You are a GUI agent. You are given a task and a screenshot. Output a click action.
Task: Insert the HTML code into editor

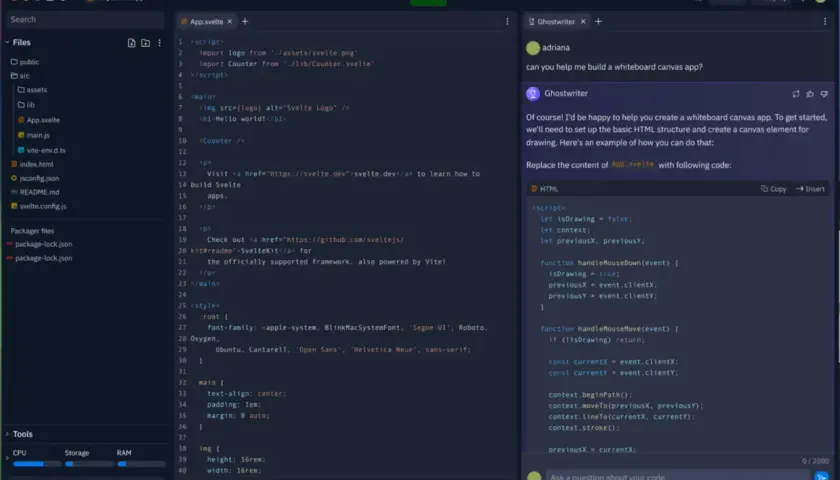click(810, 189)
